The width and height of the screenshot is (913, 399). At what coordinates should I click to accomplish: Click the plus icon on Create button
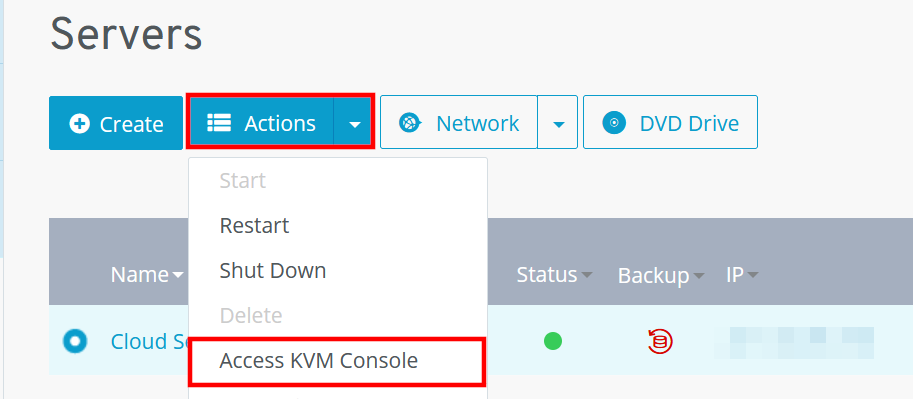coord(79,124)
